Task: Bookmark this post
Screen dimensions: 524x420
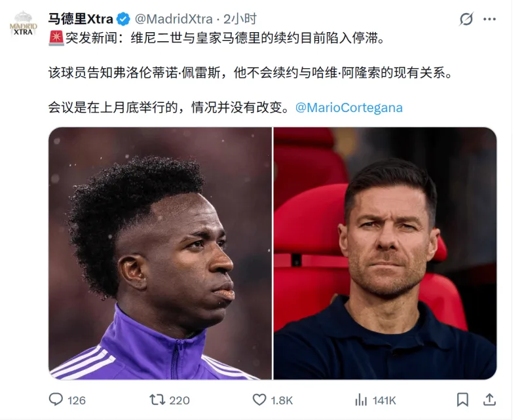Action: coord(462,400)
